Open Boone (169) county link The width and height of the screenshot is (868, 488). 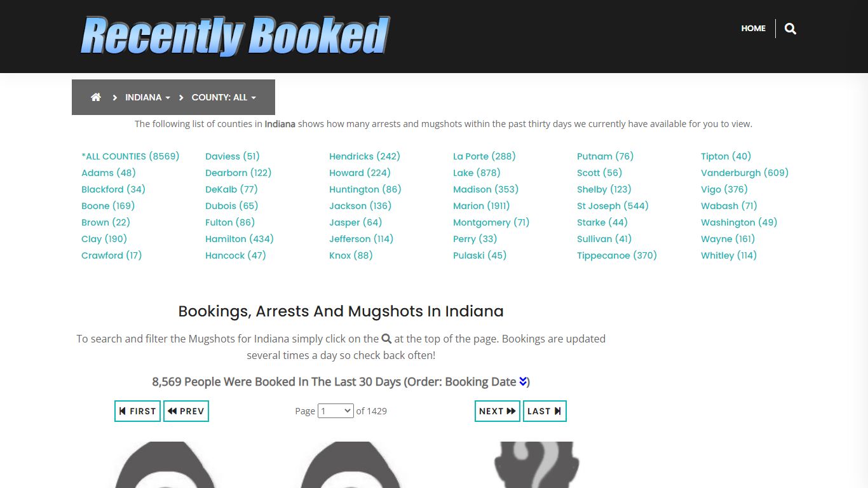108,206
